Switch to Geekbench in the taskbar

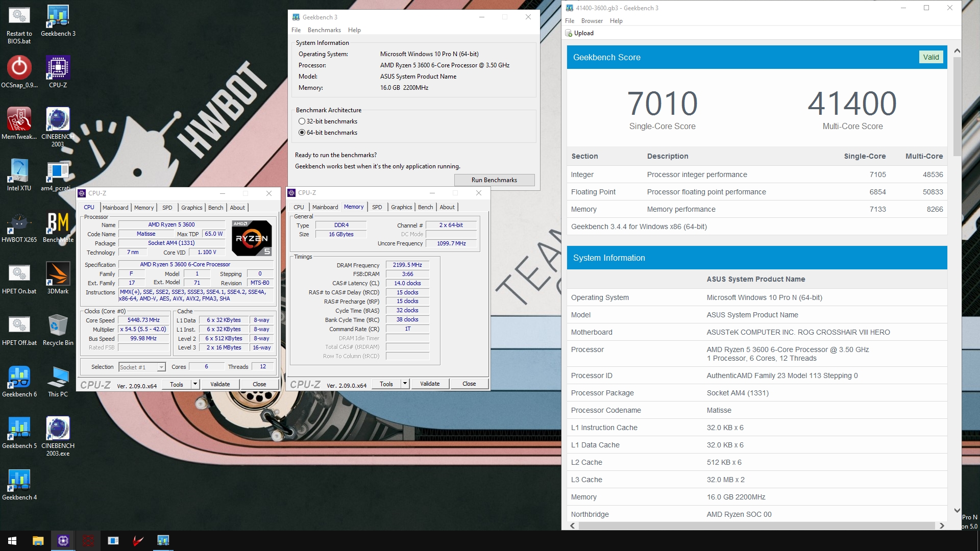click(163, 541)
